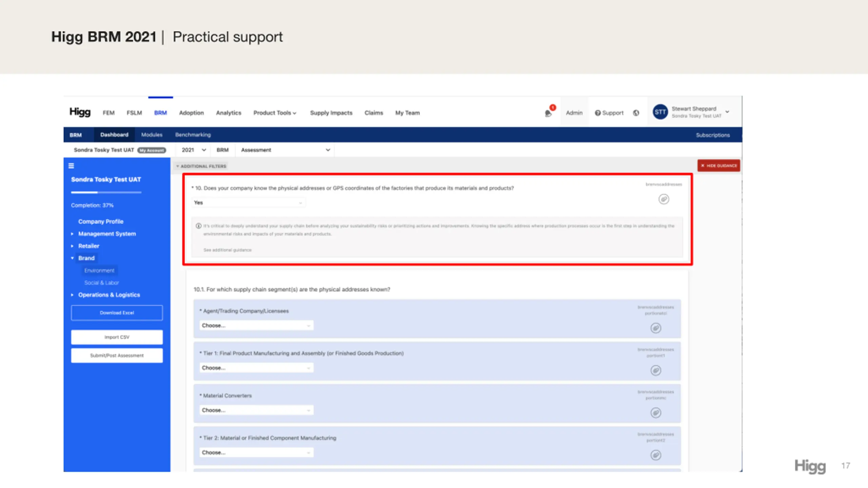Image resolution: width=868 pixels, height=488 pixels.
Task: Click the globe language icon
Action: click(x=636, y=113)
